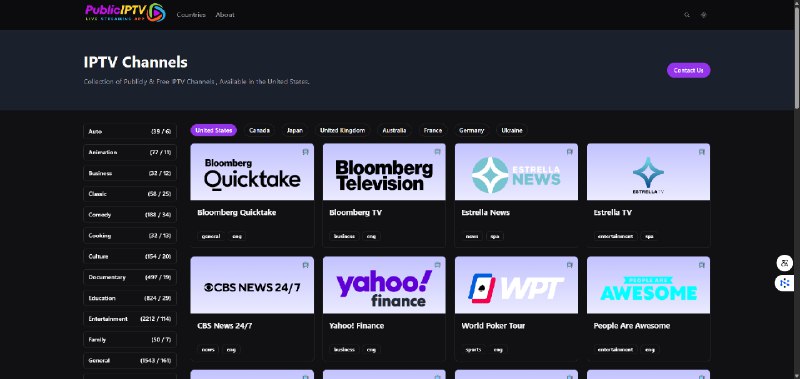The image size is (800, 379).
Task: Click the Estrella TV channel title
Action: (x=612, y=213)
